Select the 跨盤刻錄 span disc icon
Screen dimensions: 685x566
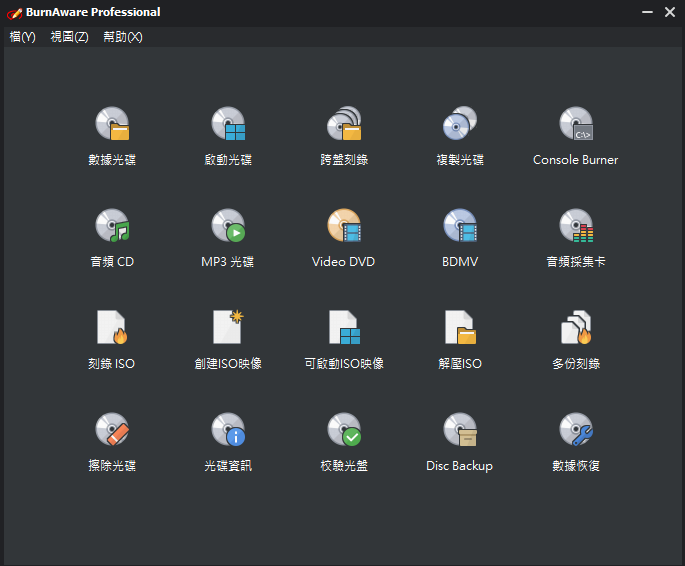coord(344,124)
